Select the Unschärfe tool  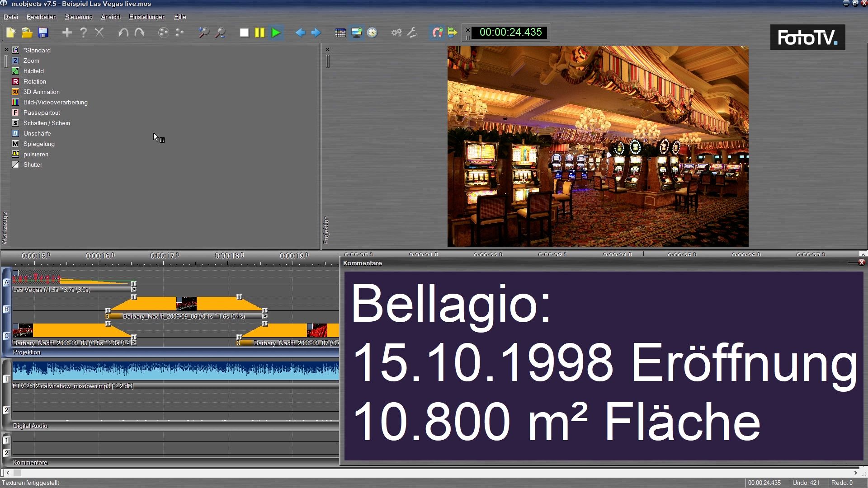pyautogui.click(x=31, y=133)
